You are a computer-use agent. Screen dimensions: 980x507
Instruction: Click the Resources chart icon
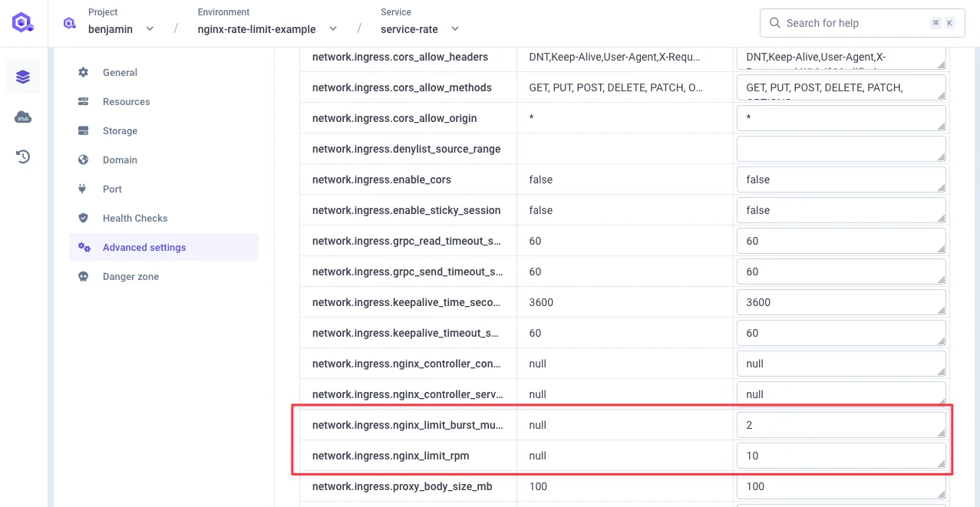pyautogui.click(x=84, y=101)
